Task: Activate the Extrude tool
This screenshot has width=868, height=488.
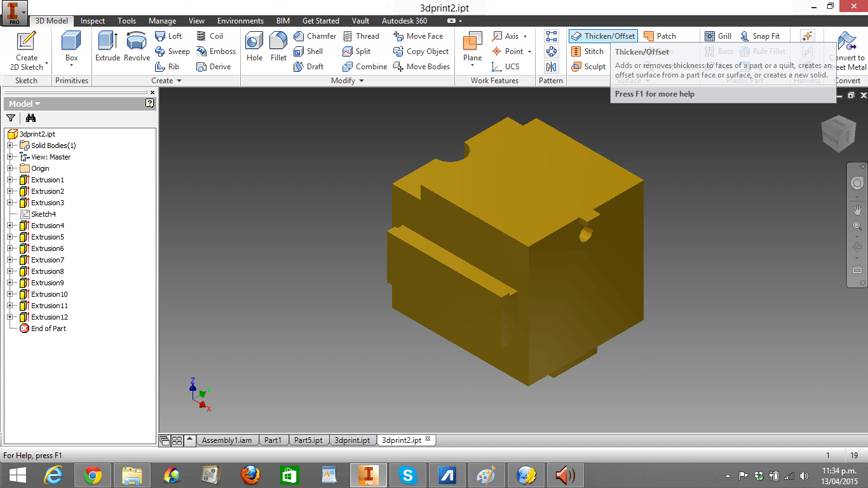Action: pyautogui.click(x=107, y=46)
